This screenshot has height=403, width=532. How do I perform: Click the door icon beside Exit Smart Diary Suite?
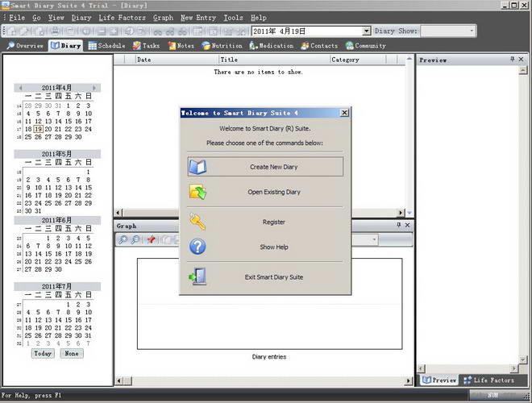point(197,276)
